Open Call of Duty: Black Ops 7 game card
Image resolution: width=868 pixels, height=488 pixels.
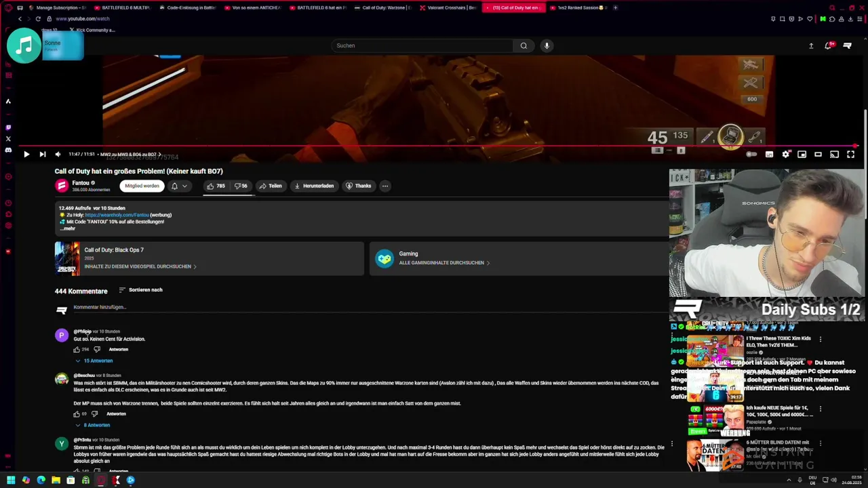209,258
